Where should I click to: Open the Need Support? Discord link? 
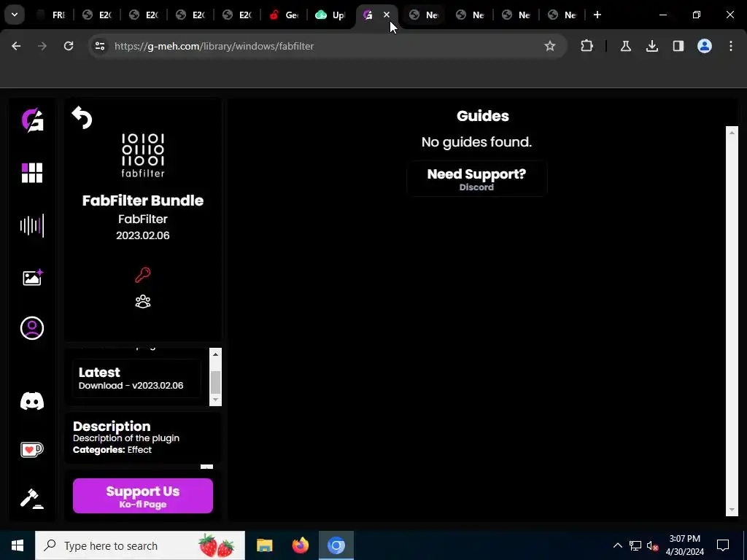point(476,179)
